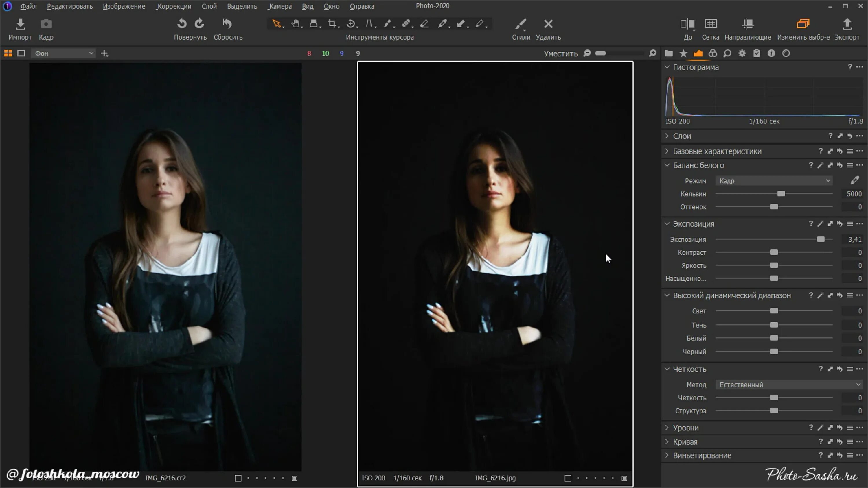Select the Pan hand cursor tool
This screenshot has height=488, width=868.
[x=295, y=24]
